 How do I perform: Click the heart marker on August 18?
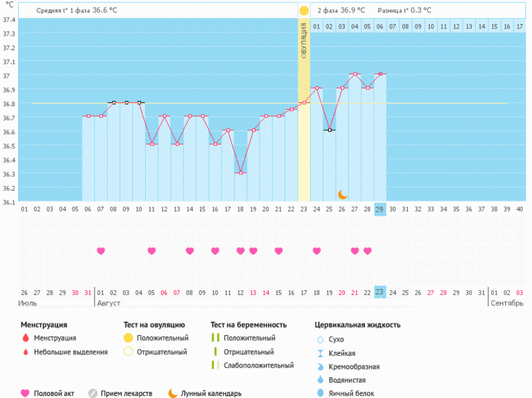click(316, 251)
